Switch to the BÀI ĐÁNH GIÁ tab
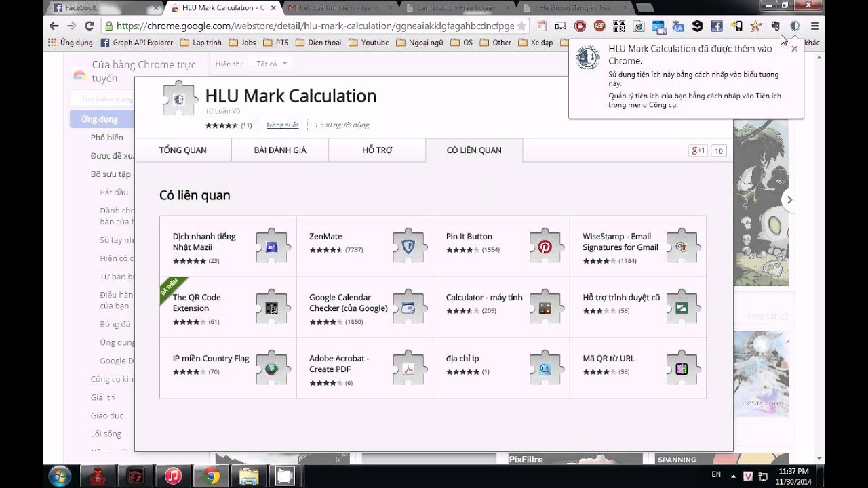Screen dimensions: 868x488 280,150
